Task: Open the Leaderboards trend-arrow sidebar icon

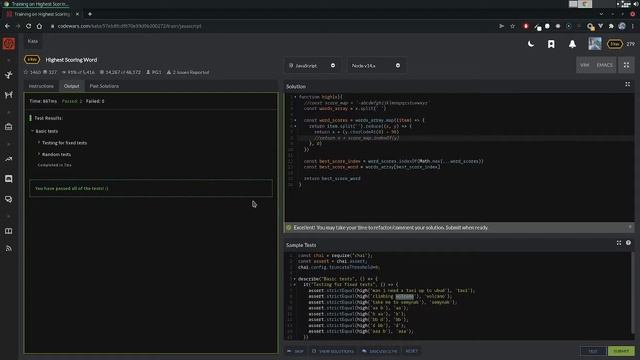Action: [9, 159]
